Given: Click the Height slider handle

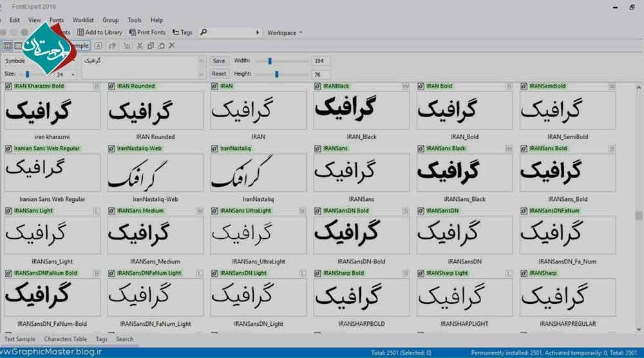Looking at the screenshot, I should coord(277,74).
